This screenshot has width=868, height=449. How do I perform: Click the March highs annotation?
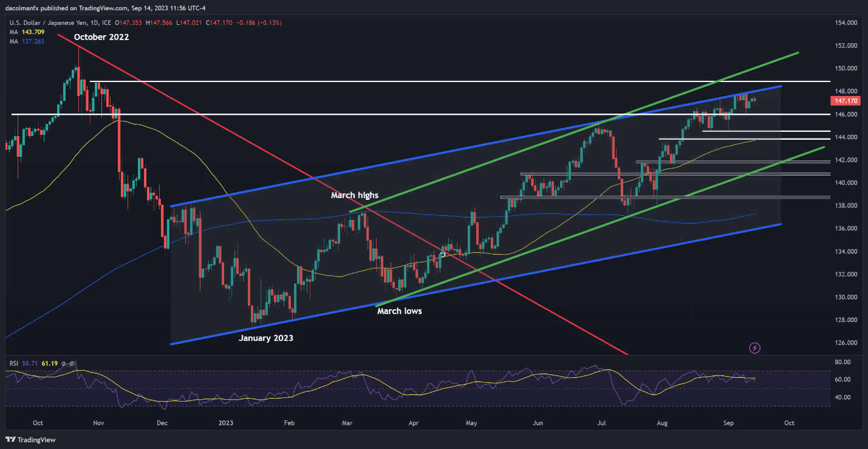pos(355,195)
